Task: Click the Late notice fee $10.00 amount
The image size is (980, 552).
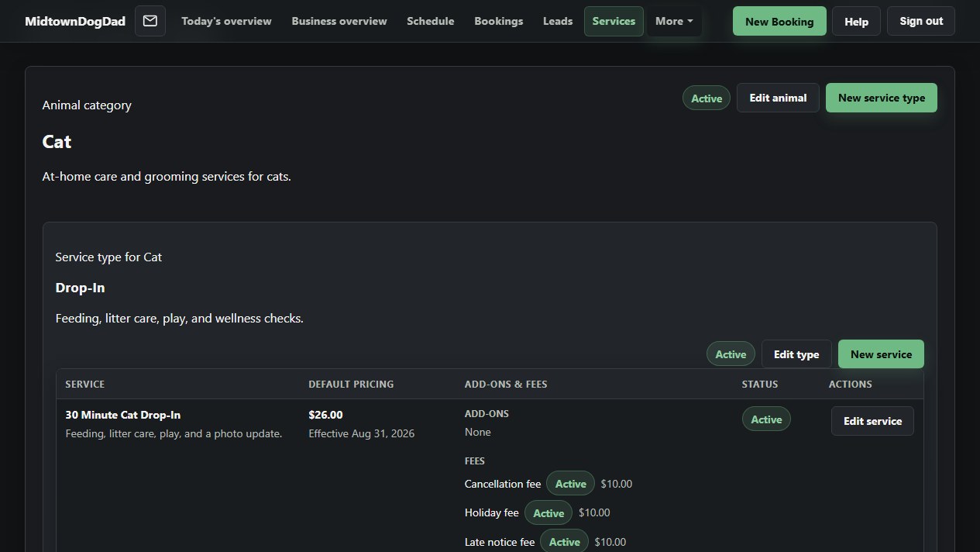Action: [610, 542]
